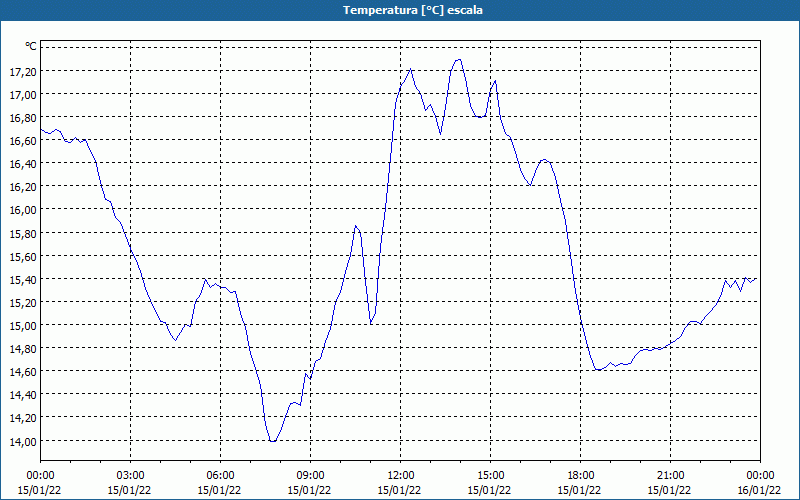Click the 16,60 y-axis value
Viewport: 800px width, 500px height.
pyautogui.click(x=23, y=141)
